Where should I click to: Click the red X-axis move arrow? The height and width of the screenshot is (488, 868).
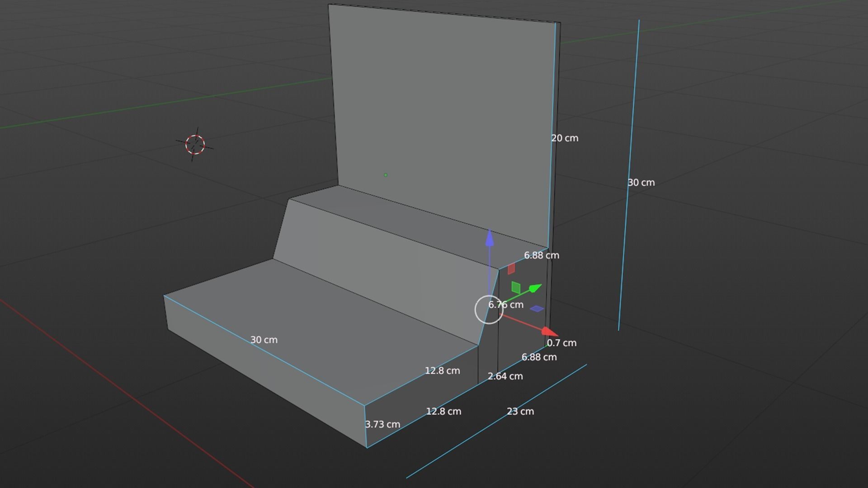click(550, 332)
